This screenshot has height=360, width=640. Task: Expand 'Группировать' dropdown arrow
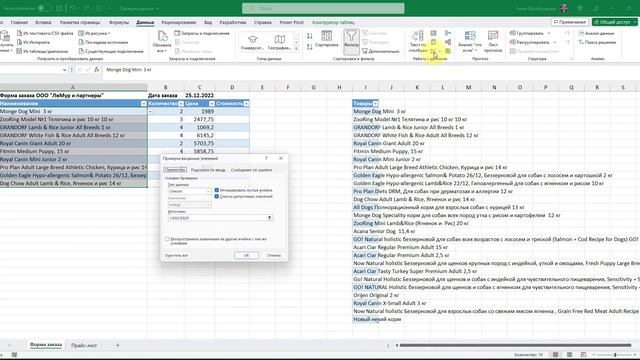pos(549,33)
